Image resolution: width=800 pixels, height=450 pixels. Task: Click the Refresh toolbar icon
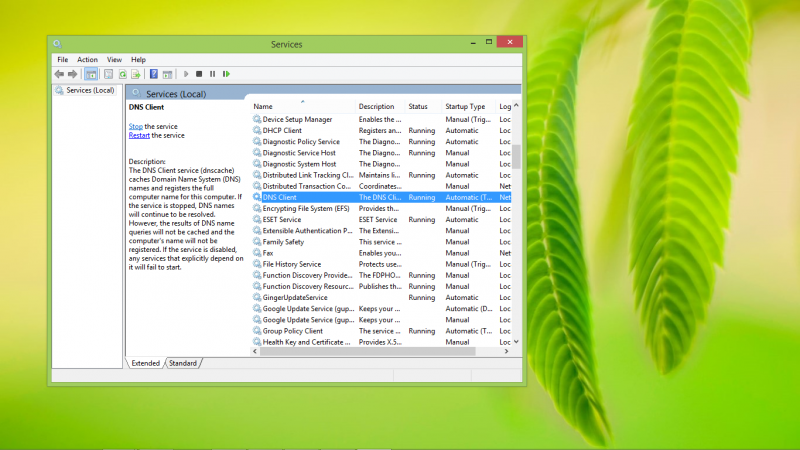coord(122,74)
